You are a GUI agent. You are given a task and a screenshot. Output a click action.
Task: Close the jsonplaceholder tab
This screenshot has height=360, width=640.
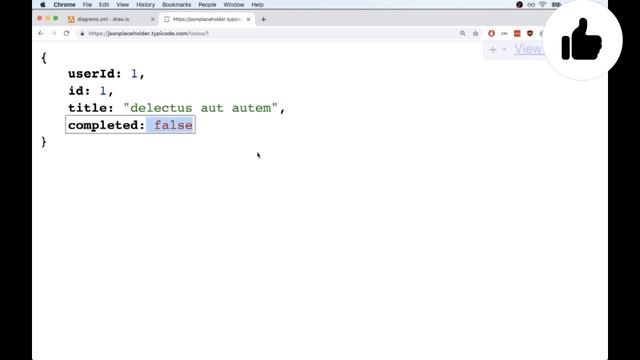click(x=248, y=19)
